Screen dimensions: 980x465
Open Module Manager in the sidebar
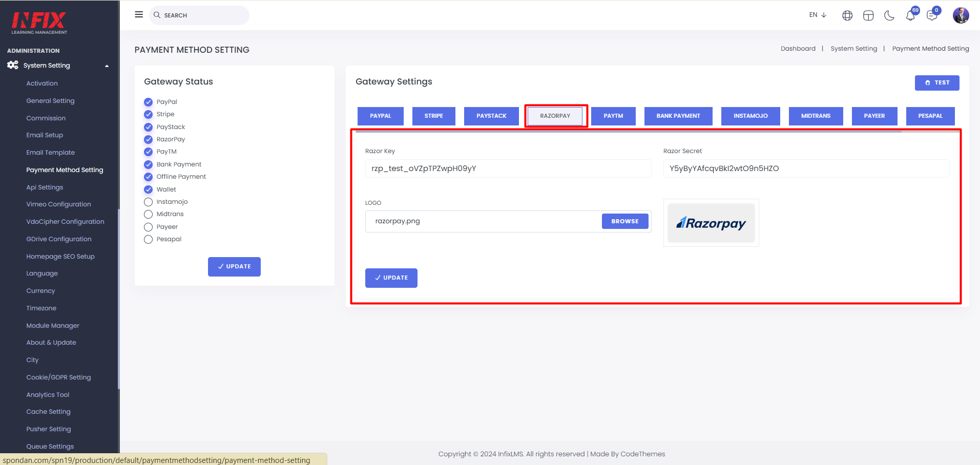pyautogui.click(x=53, y=326)
